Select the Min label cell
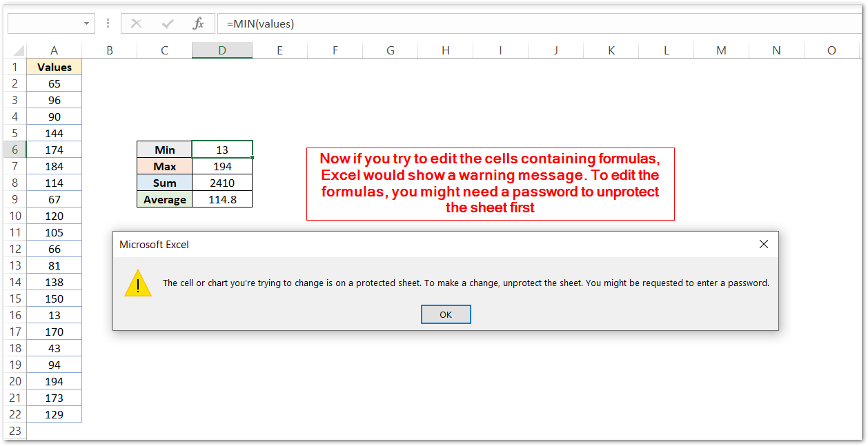The width and height of the screenshot is (868, 446). 164,149
